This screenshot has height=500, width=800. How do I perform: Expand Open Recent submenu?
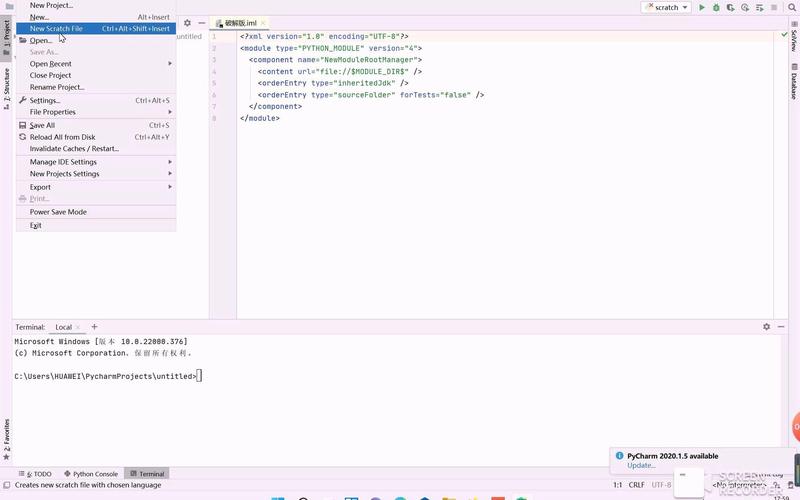tap(96, 64)
